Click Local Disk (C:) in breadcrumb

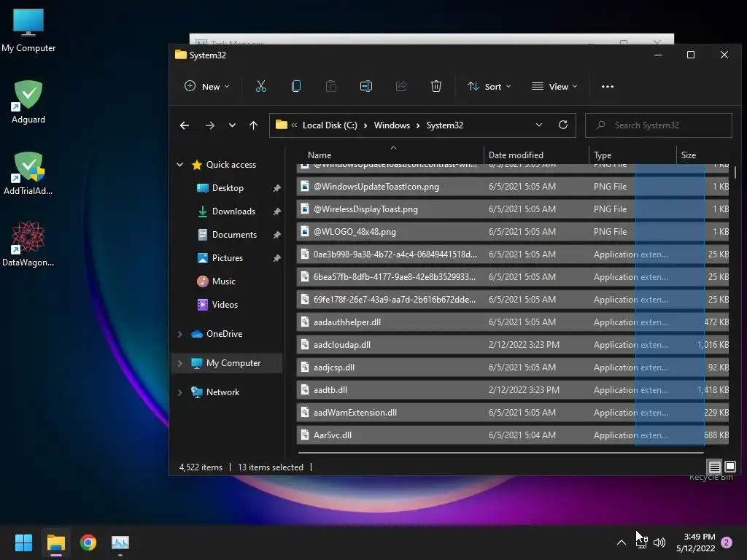[x=330, y=125]
